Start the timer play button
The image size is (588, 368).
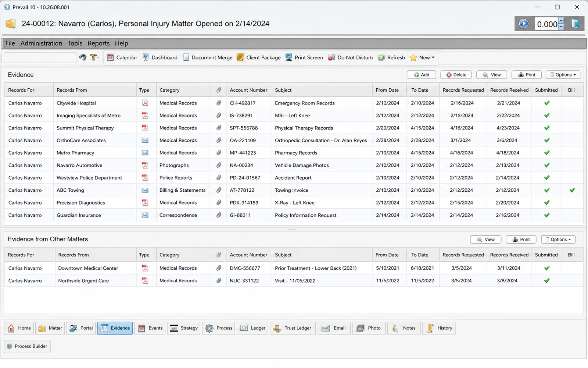[524, 24]
